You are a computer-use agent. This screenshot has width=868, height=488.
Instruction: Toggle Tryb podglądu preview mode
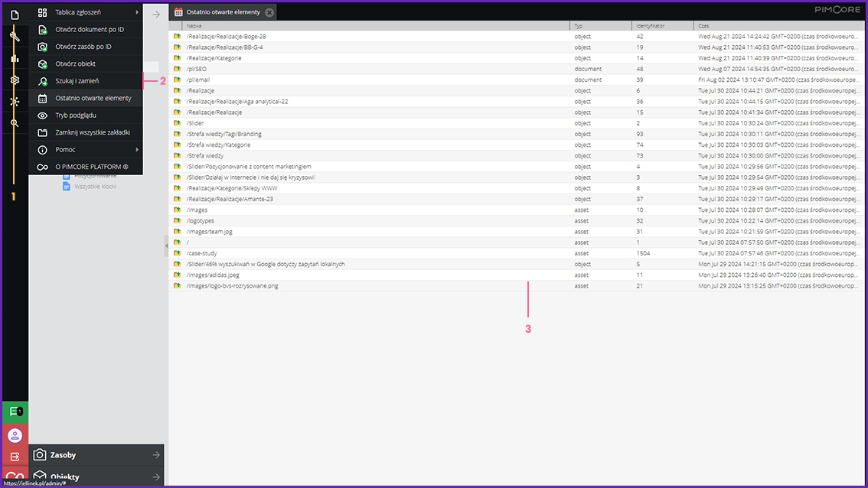[x=76, y=115]
